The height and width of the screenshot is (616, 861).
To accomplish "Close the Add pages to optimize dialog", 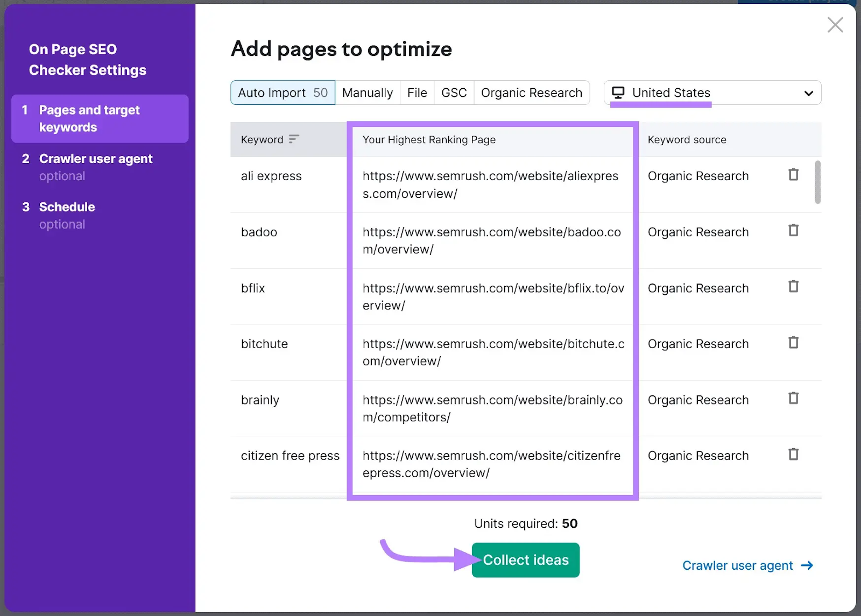I will click(835, 25).
